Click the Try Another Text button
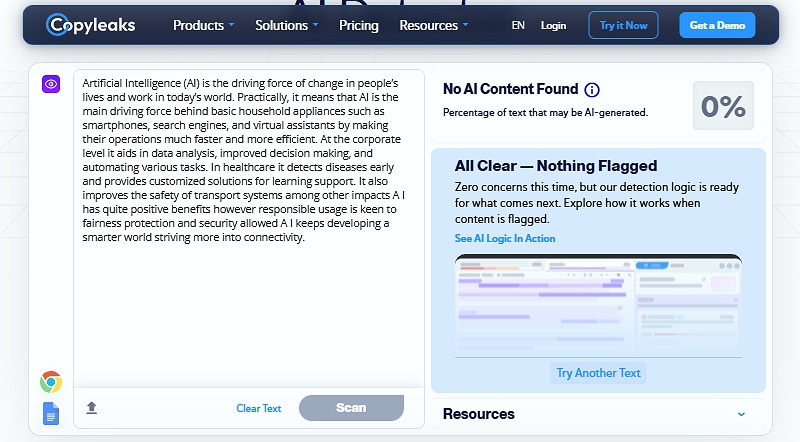The image size is (800, 442). [x=598, y=373]
